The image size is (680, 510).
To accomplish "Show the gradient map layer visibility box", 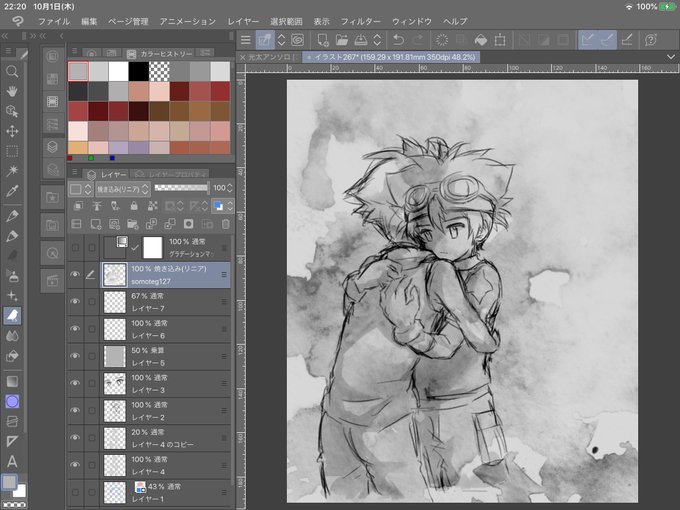I will pyautogui.click(x=75, y=248).
